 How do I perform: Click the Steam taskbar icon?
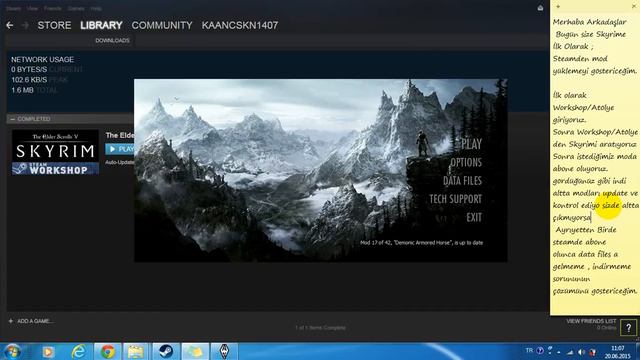(166, 351)
